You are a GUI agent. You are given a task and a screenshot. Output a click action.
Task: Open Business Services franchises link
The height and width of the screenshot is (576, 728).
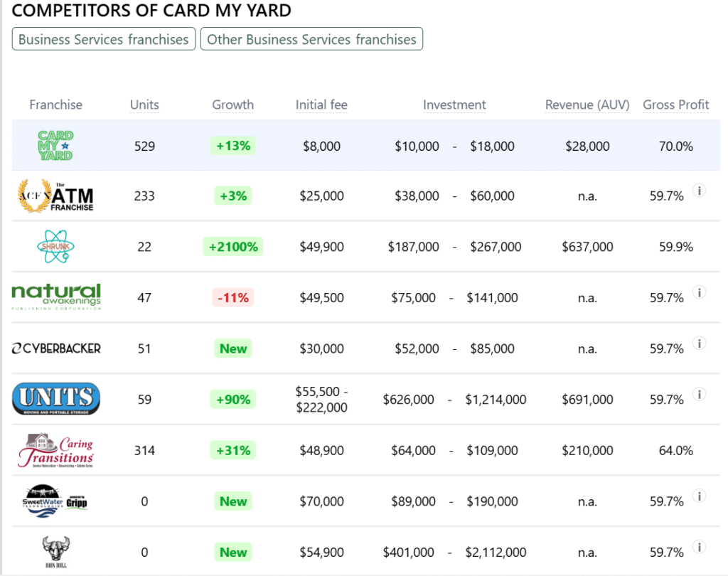[x=104, y=39]
